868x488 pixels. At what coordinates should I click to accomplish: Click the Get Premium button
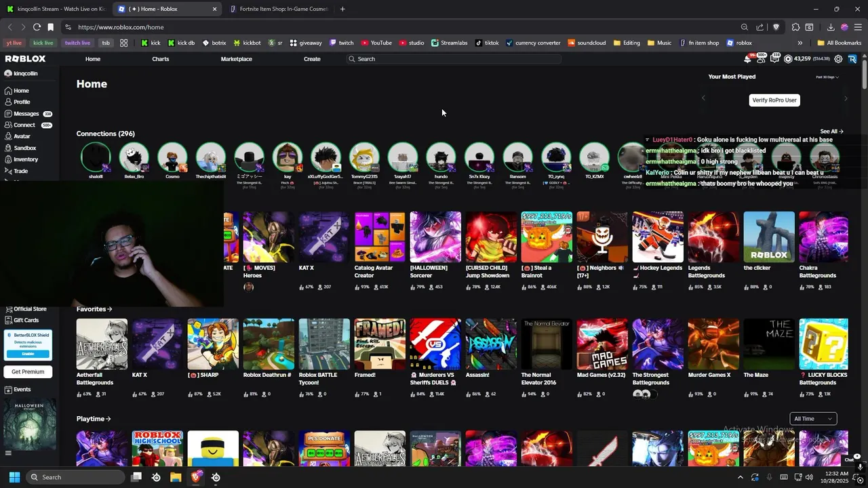pos(28,371)
